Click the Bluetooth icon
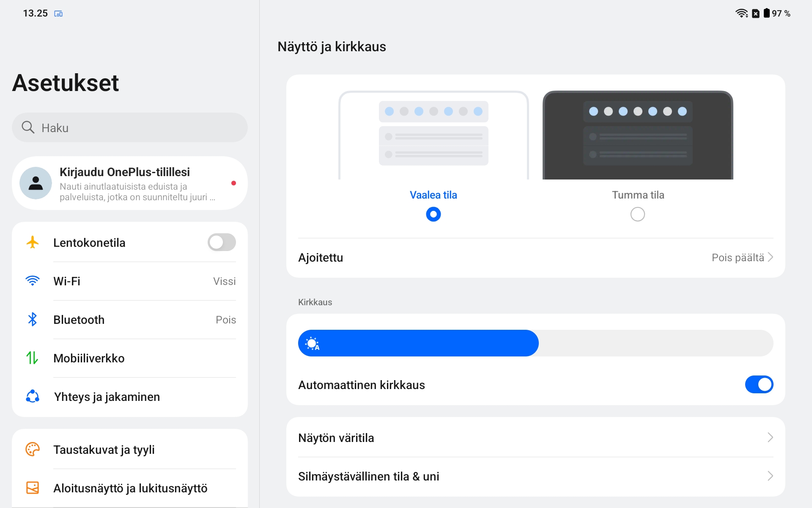The width and height of the screenshot is (812, 508). tap(33, 319)
